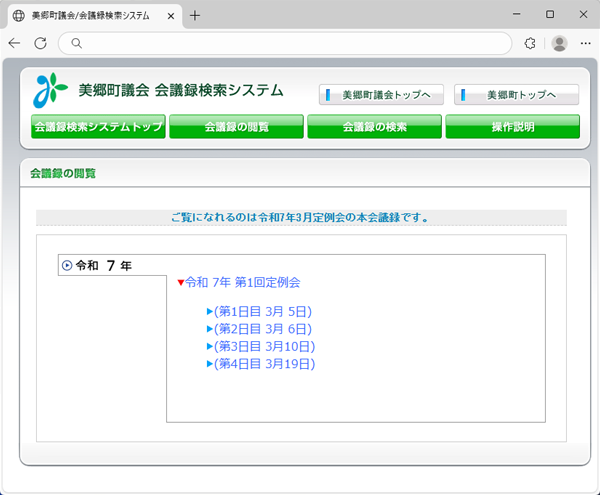This screenshot has width=600, height=495.
Task: Open the browser profile avatar
Action: 559,43
